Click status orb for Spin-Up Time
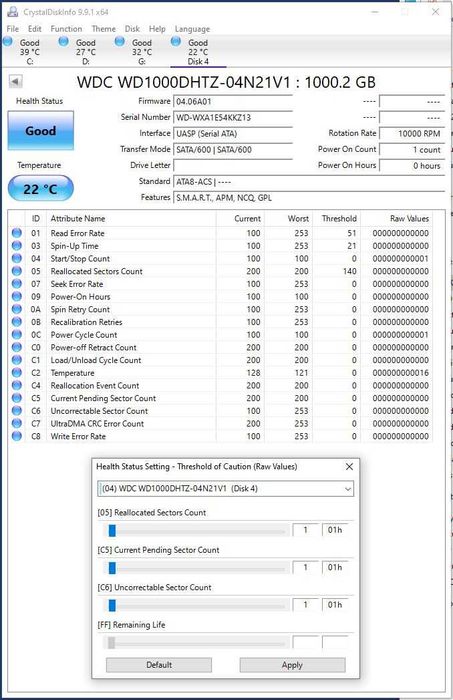This screenshot has width=453, height=700. (x=17, y=245)
